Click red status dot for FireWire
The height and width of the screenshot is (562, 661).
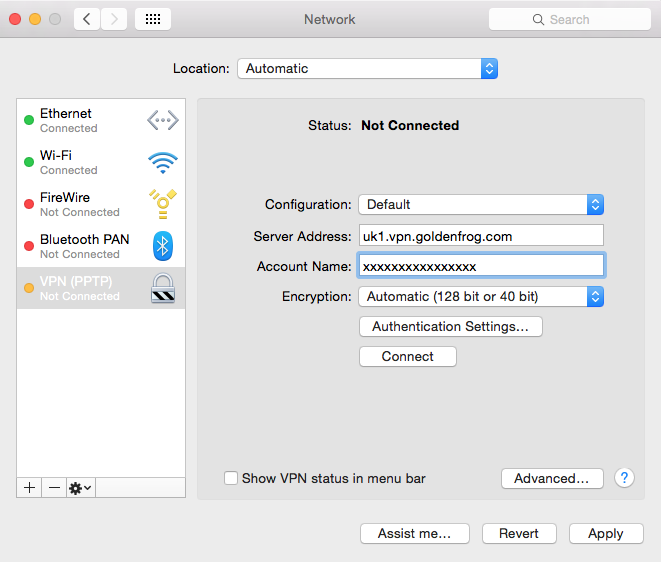pyautogui.click(x=29, y=204)
